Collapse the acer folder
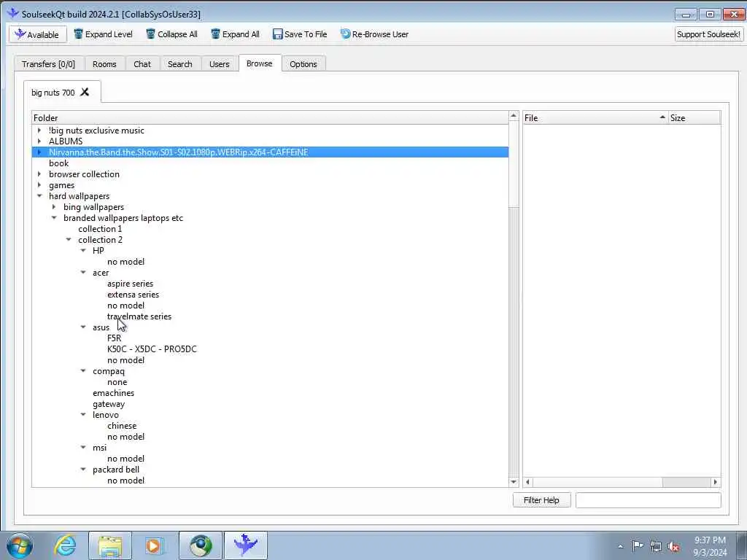 [x=83, y=273]
